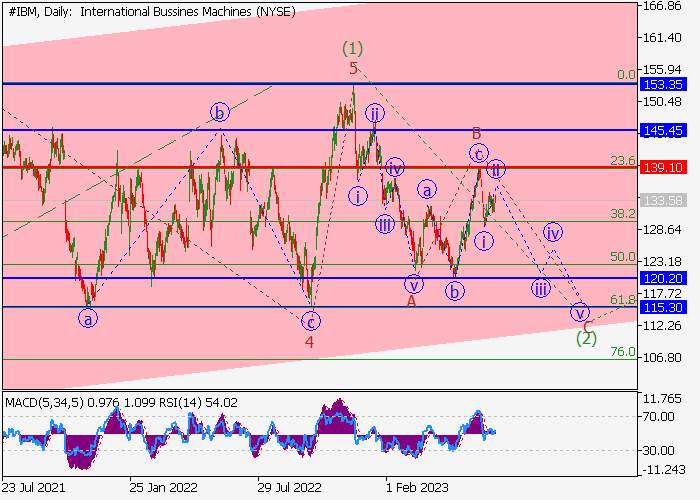Viewport: 700px width, 500px height.
Task: Click the 128.64 price axis value
Action: [x=662, y=229]
